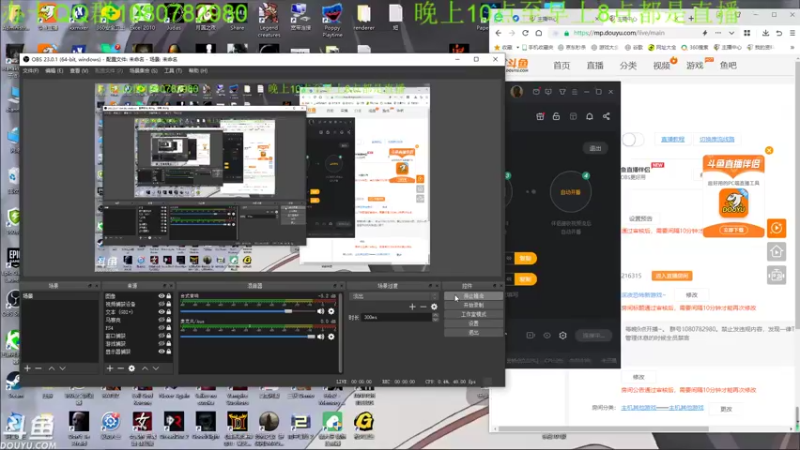Open the 文件(F) menu in OBS
800x450 pixels.
point(31,70)
